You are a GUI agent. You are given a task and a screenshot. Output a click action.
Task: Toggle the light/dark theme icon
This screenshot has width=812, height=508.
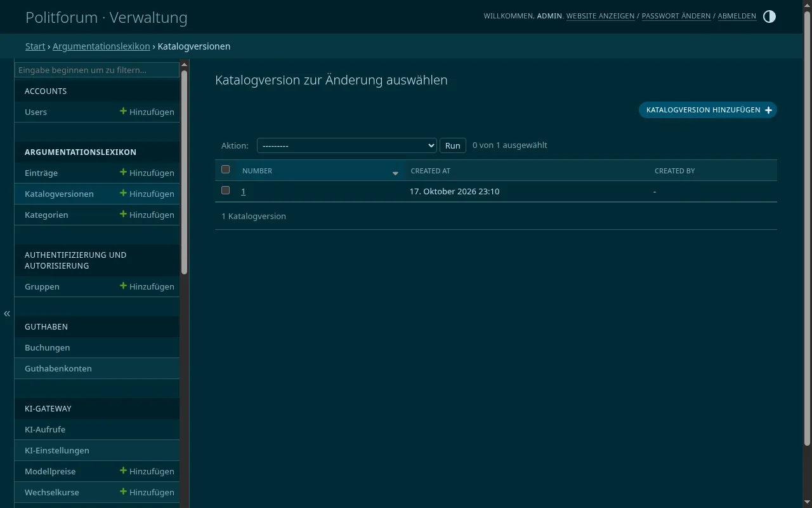tap(769, 17)
